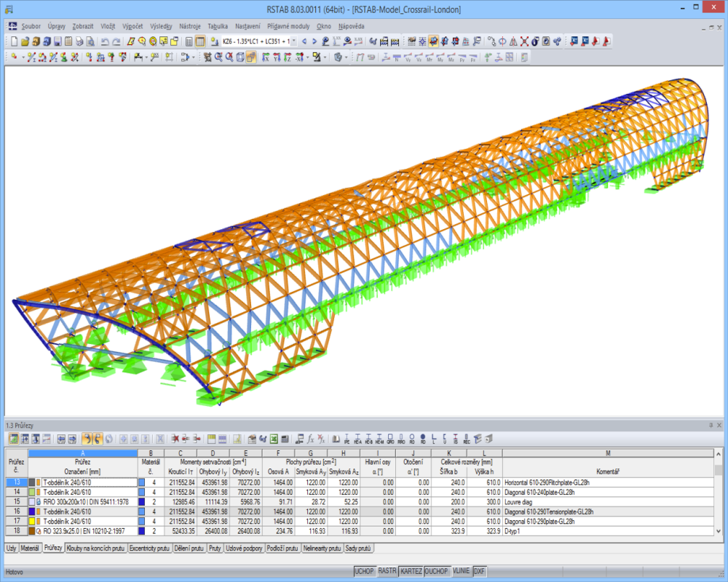The height and width of the screenshot is (582, 728).
Task: Click the Print icon in toolbar
Action: click(x=79, y=41)
